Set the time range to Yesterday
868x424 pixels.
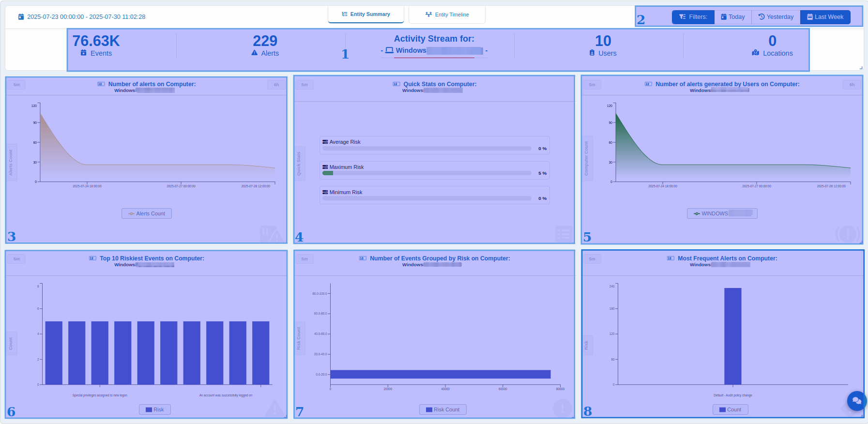coord(776,17)
